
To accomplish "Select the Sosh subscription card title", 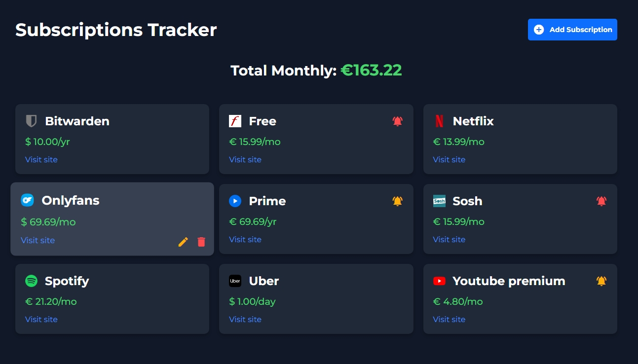I will click(467, 201).
